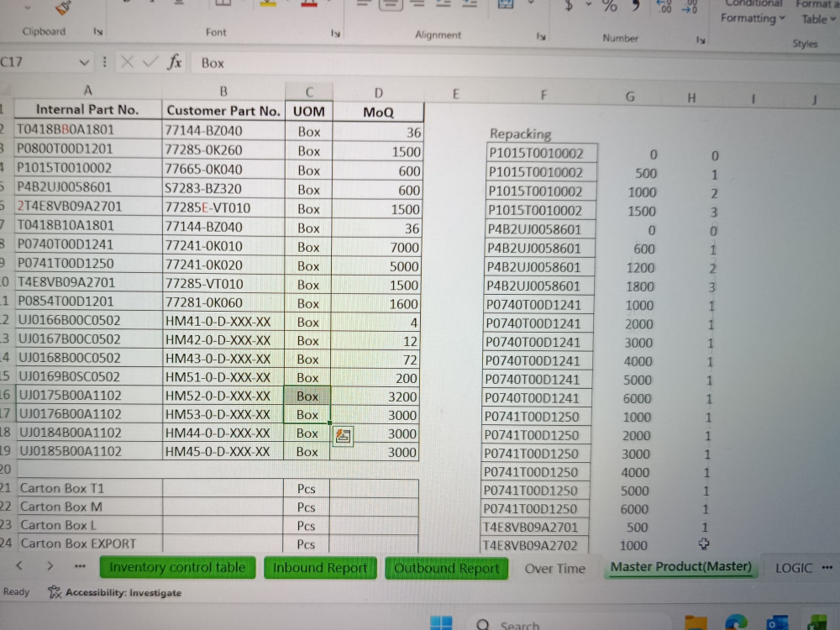
Task: Select cell 2T4E8VB09A2701
Action: pos(88,207)
